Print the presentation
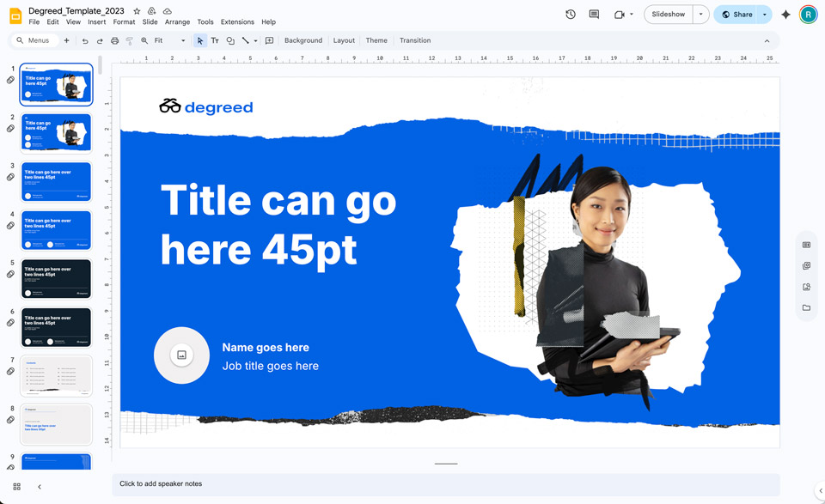825x504 pixels. pos(115,40)
